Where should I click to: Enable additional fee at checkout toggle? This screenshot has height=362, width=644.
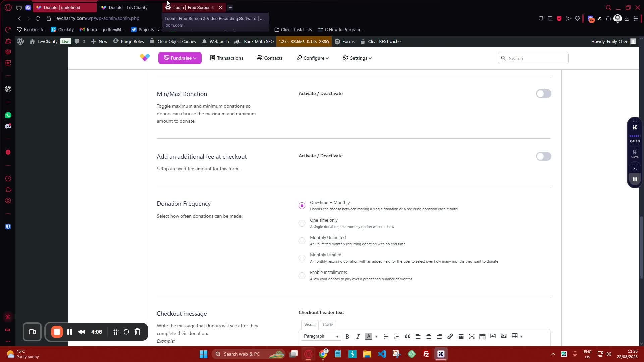[x=543, y=156]
